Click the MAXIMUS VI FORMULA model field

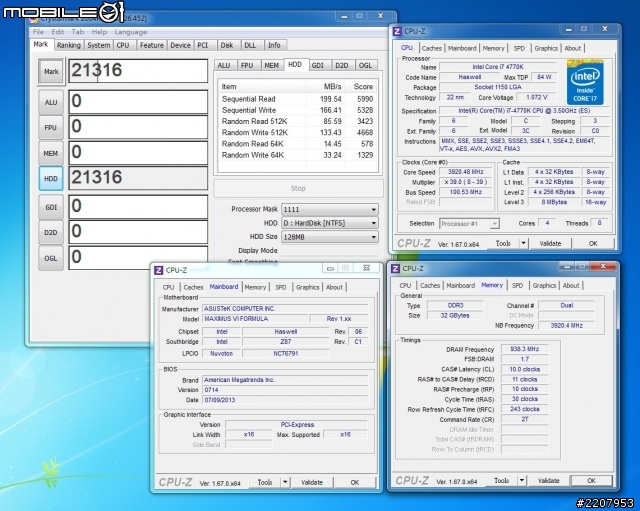(x=255, y=319)
